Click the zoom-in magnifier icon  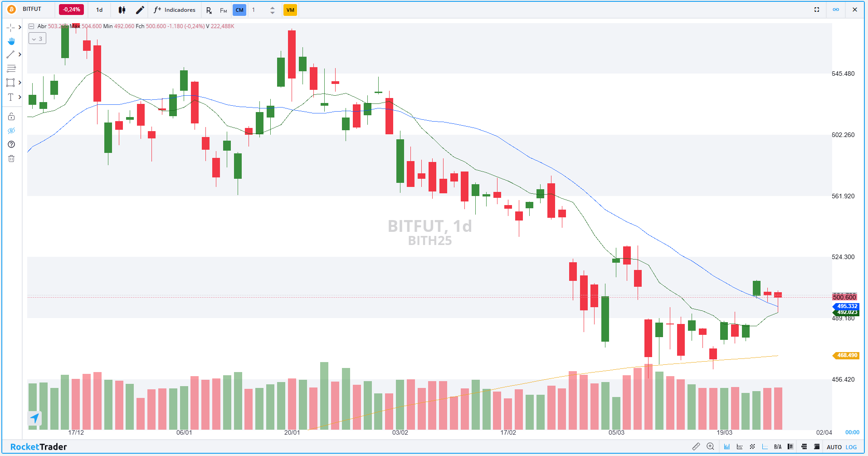coord(710,446)
